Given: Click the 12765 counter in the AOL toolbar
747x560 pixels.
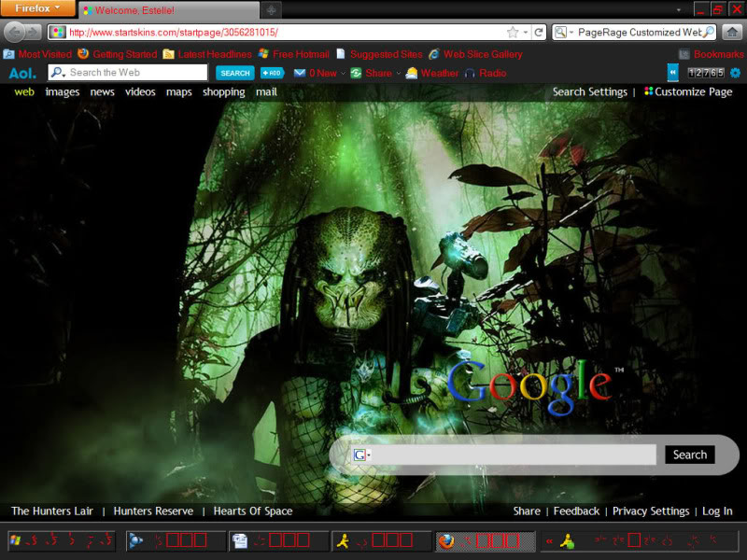Looking at the screenshot, I should point(706,73).
